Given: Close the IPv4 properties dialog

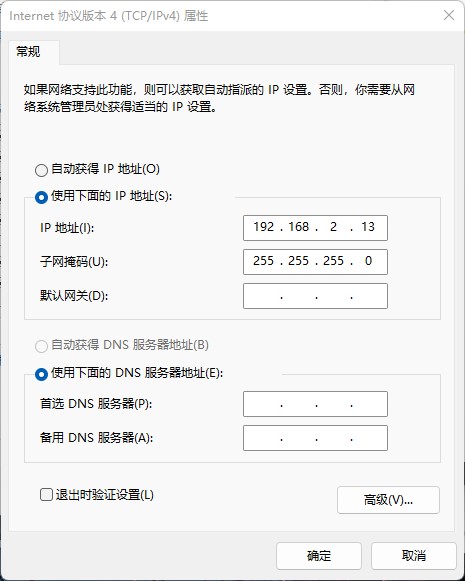Looking at the screenshot, I should pyautogui.click(x=449, y=15).
